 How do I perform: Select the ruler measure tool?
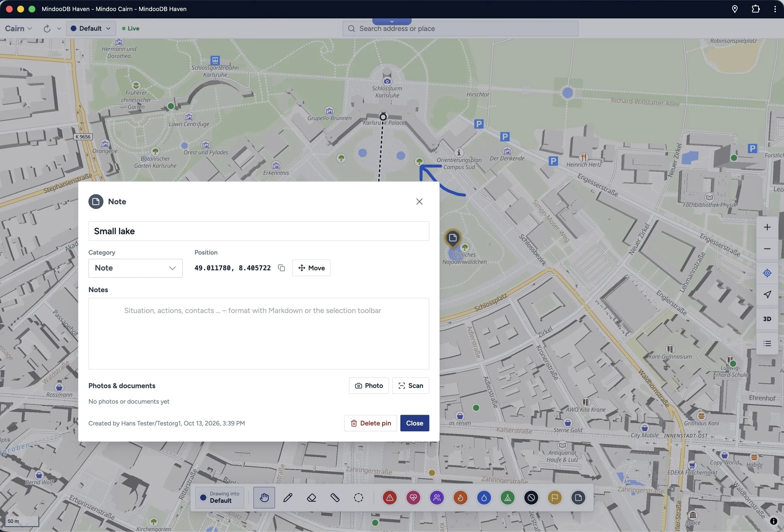[x=335, y=498]
